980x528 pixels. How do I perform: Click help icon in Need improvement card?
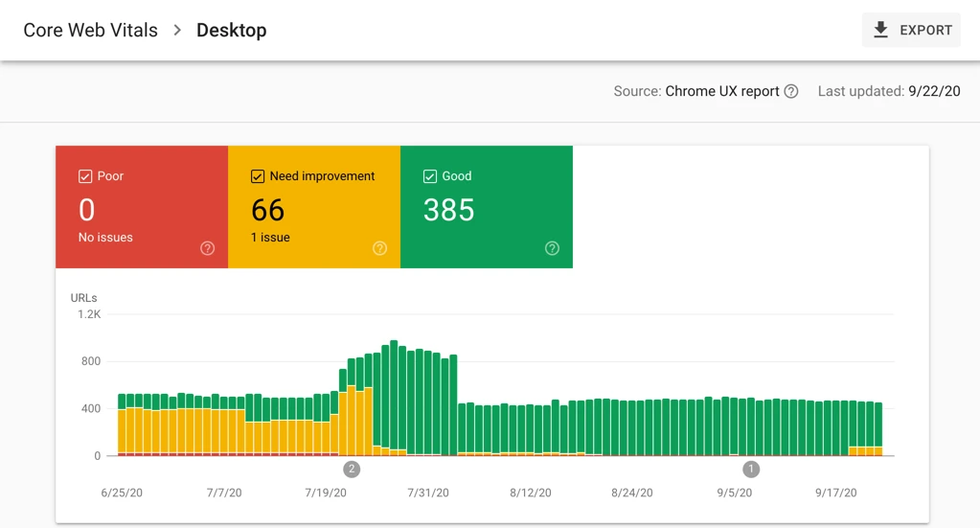(x=380, y=248)
